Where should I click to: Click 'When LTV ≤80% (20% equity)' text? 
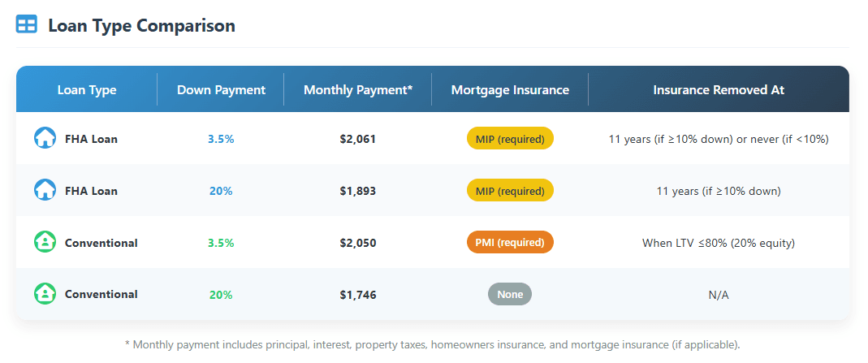tap(719, 243)
